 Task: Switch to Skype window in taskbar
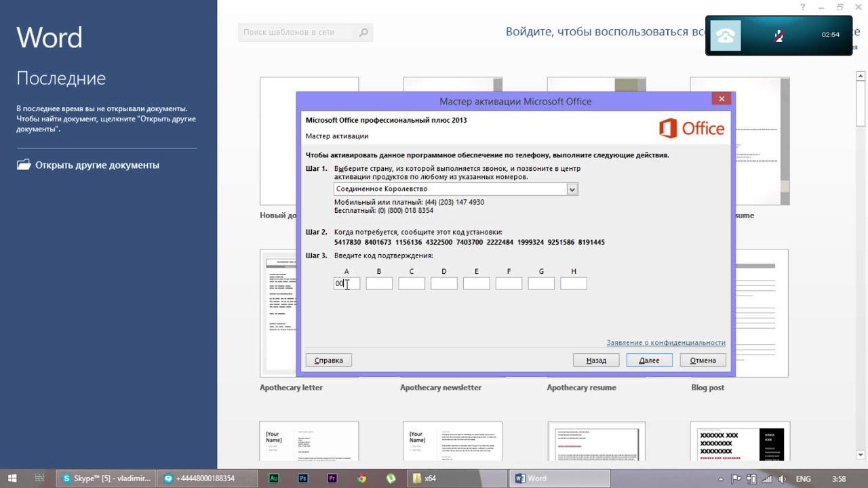107,478
